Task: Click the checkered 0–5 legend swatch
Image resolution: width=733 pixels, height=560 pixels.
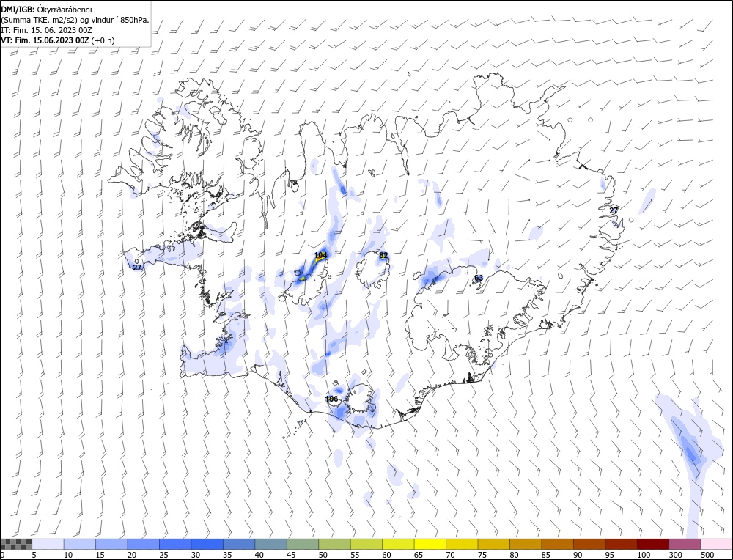Action: pyautogui.click(x=16, y=544)
